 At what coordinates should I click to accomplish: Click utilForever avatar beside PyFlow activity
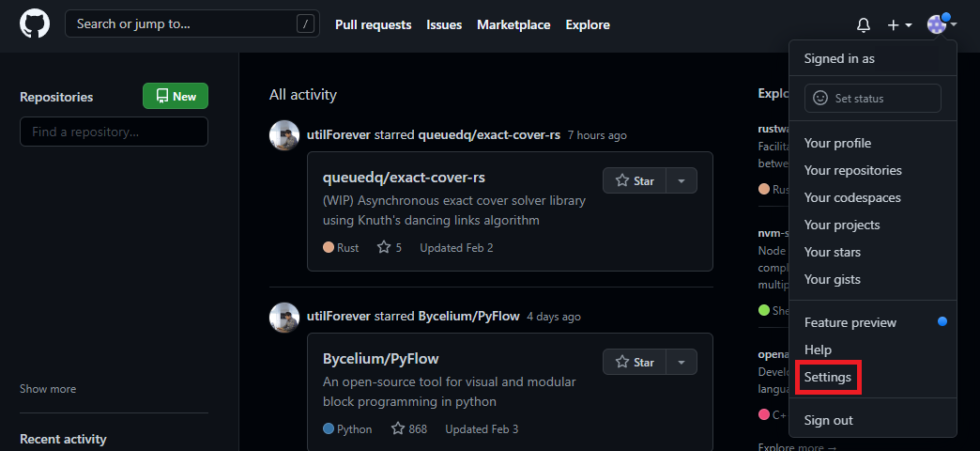pyautogui.click(x=284, y=318)
